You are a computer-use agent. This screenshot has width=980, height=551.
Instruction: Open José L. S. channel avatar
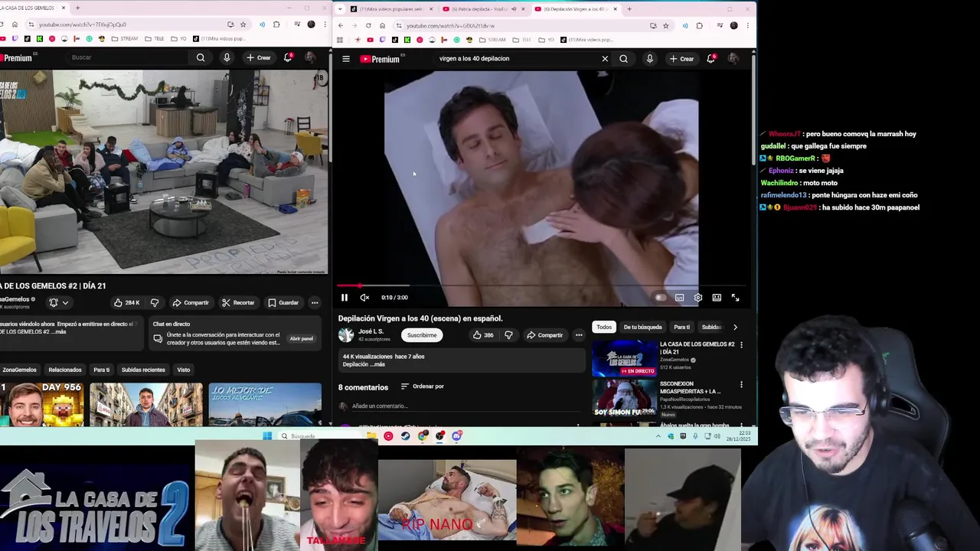(346, 335)
